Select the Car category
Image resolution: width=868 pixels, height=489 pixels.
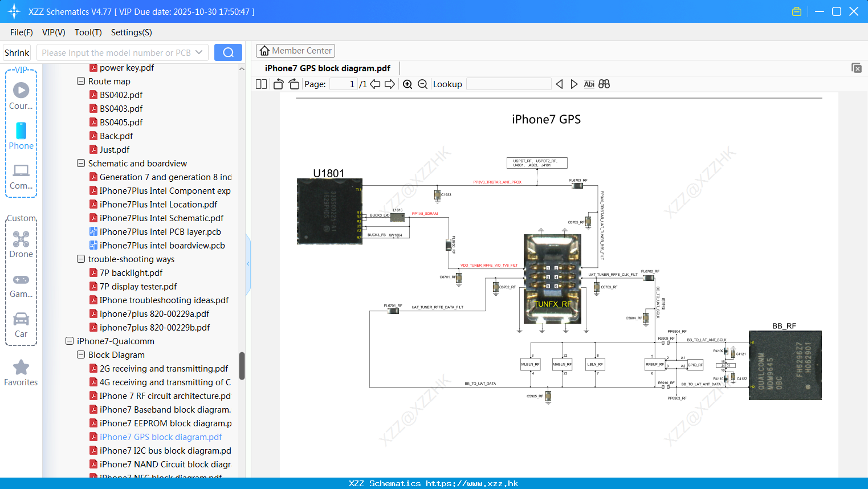click(x=21, y=325)
